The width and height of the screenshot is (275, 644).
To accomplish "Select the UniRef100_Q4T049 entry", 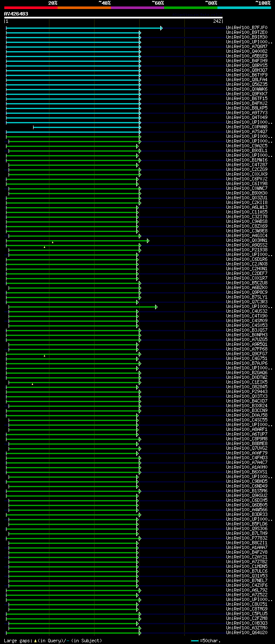I will point(247,118).
